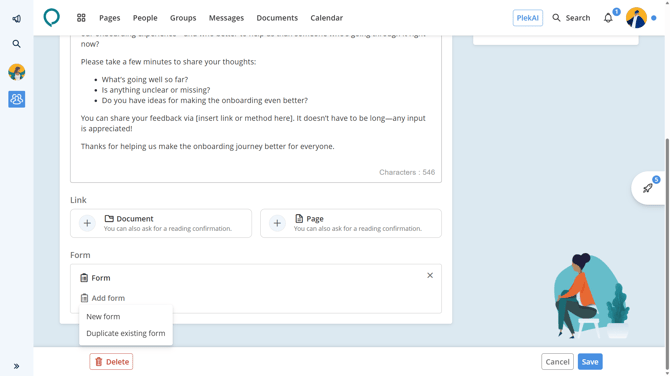Open the People menu
Viewport: 670px width, 376px height.
[x=145, y=18]
